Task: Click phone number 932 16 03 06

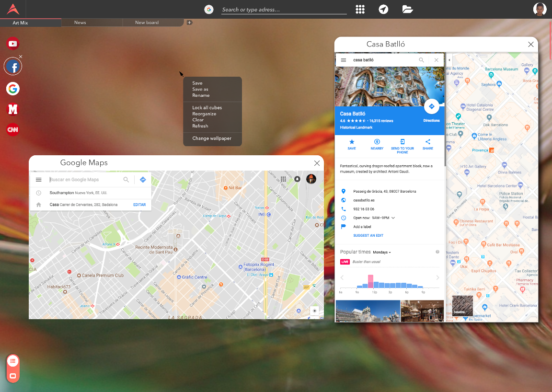Action: (364, 209)
